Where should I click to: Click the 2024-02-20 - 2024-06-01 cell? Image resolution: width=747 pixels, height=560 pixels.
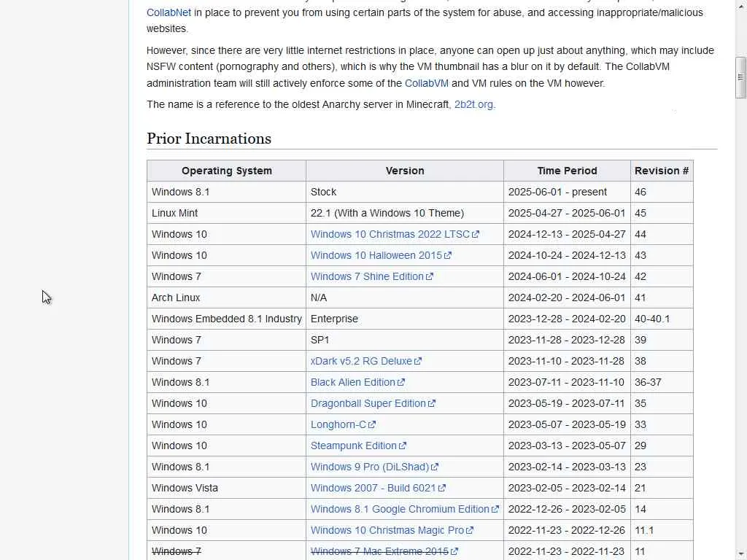pos(567,297)
